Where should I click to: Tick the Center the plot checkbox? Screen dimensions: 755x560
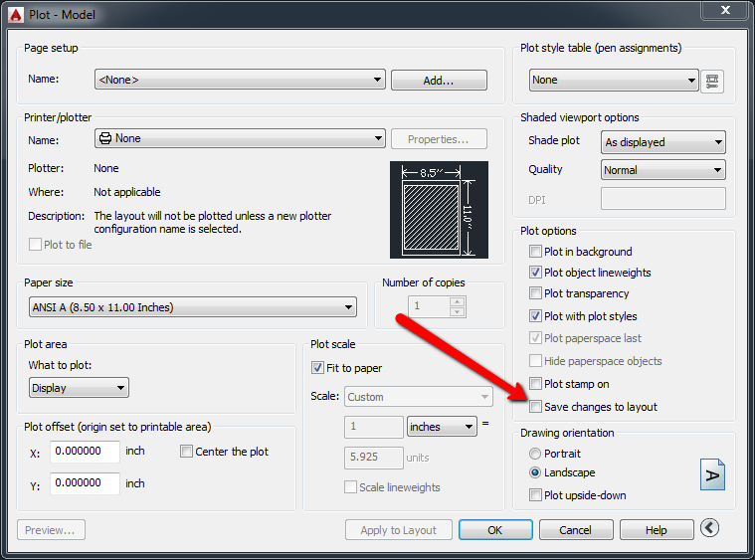coord(186,452)
